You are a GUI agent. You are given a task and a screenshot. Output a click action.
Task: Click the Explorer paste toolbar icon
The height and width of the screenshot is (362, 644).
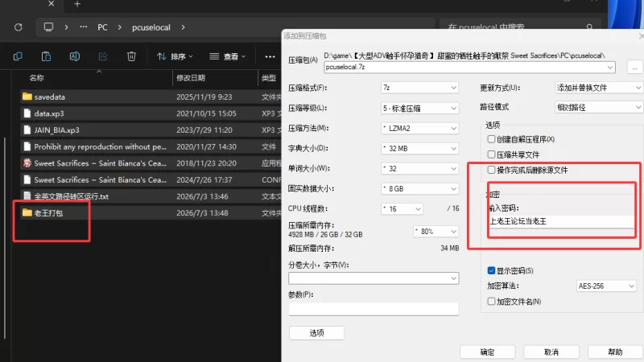click(46, 56)
